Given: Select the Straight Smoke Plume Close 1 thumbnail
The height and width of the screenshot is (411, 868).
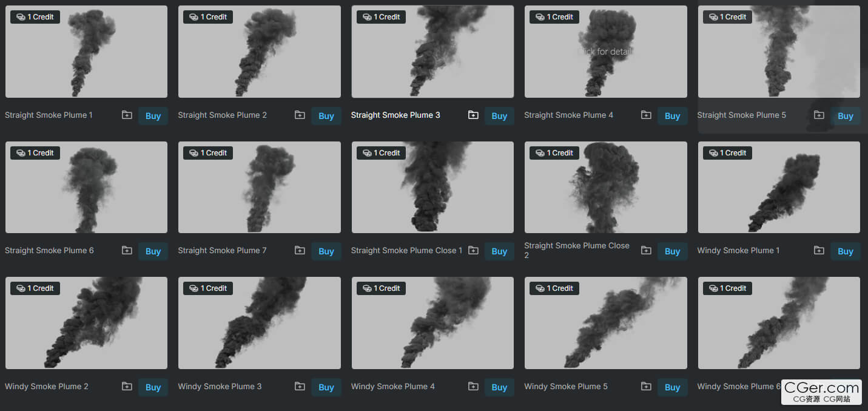Looking at the screenshot, I should (x=432, y=188).
